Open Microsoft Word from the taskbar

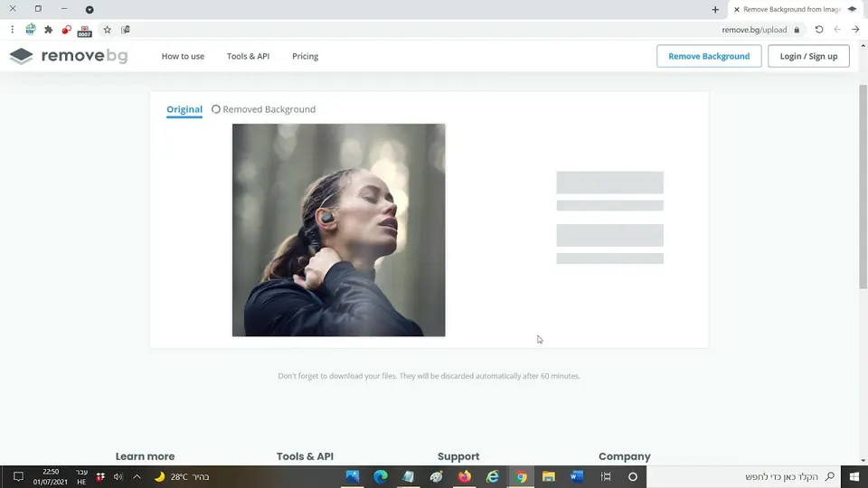pyautogui.click(x=577, y=476)
